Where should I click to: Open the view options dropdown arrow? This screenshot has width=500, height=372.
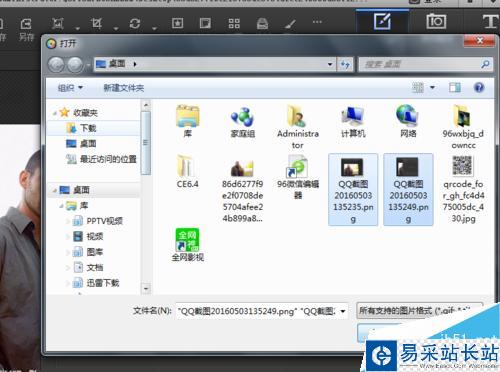[432, 88]
